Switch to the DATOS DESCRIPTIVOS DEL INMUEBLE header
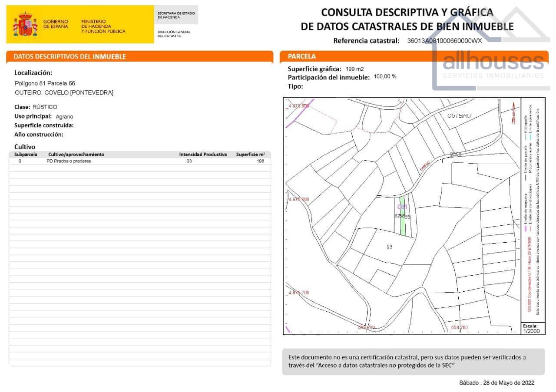556x392 pixels. tap(69, 56)
